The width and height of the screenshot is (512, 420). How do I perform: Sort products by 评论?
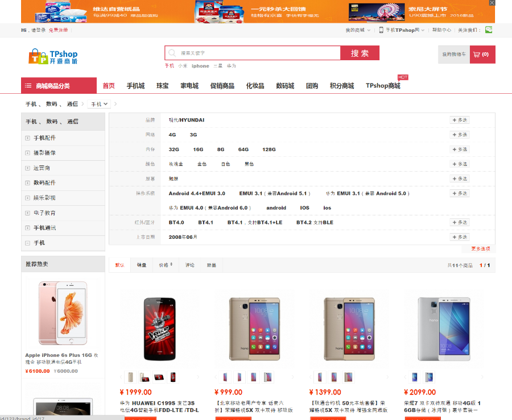click(189, 265)
